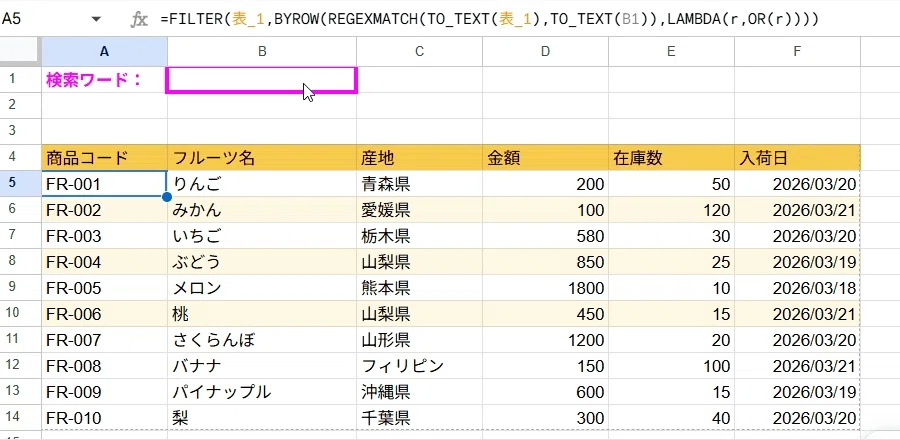900x440 pixels.
Task: Click the 金額 header cell
Action: (545, 158)
